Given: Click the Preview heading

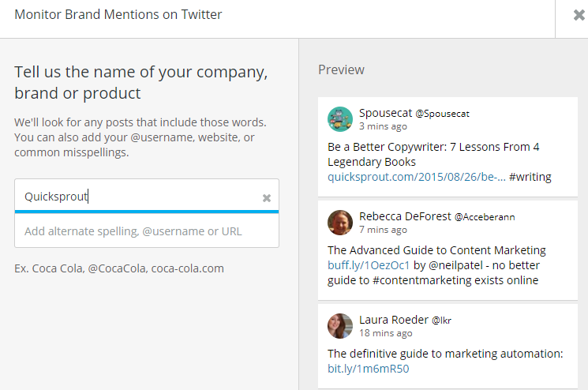Looking at the screenshot, I should 341,69.
